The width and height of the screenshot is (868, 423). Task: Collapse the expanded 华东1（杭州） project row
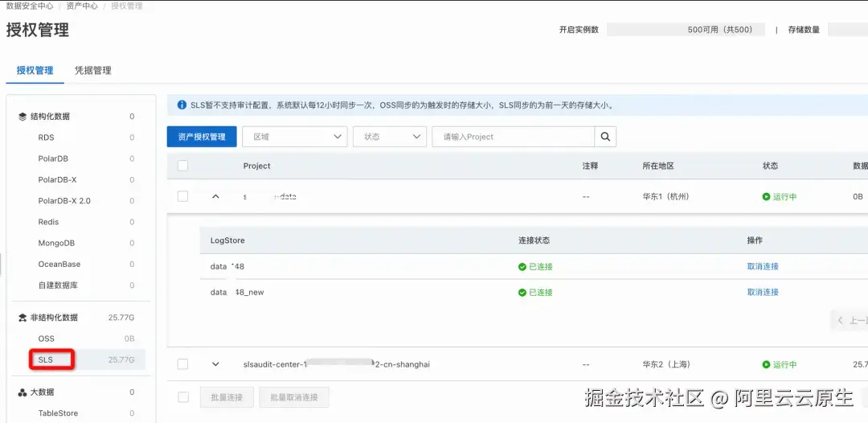tap(216, 196)
